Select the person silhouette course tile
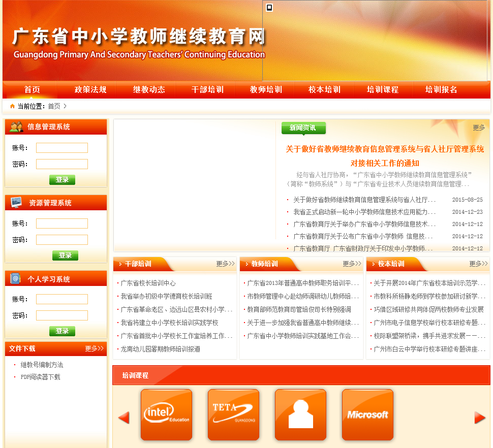Screen dimensions: 493x448 (300, 414)
